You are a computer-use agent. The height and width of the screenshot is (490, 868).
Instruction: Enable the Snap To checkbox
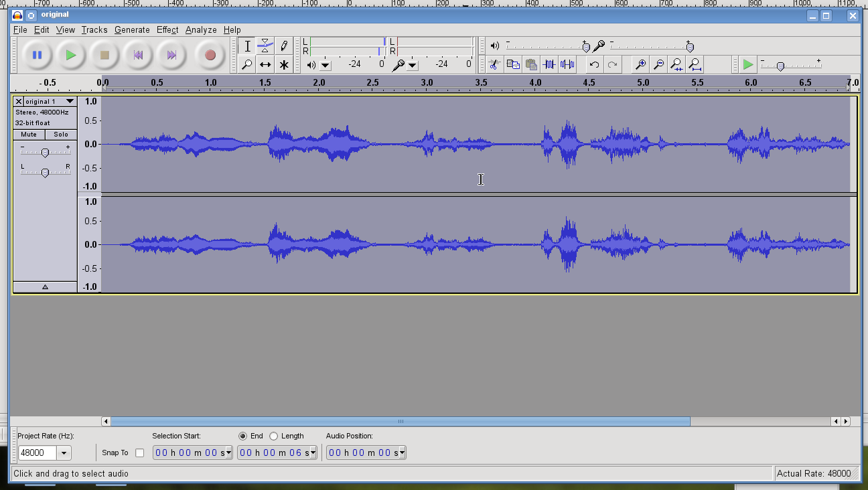coord(139,453)
